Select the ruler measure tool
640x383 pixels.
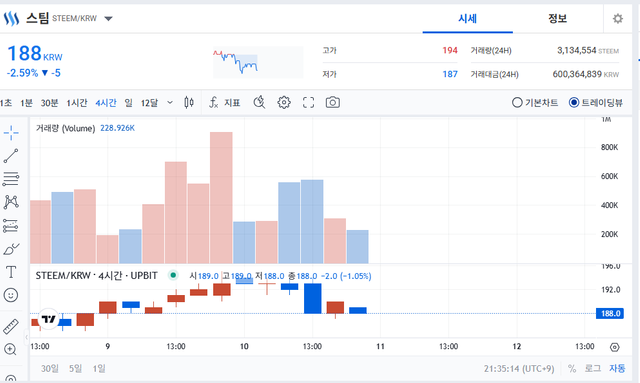11,326
